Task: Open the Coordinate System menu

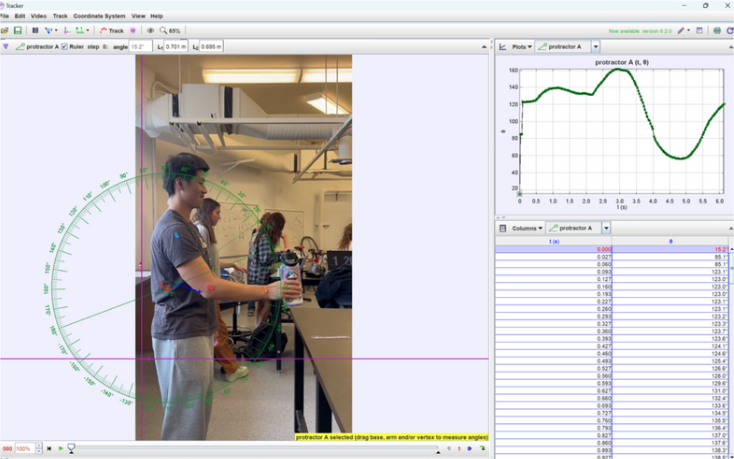Action: 99,16
